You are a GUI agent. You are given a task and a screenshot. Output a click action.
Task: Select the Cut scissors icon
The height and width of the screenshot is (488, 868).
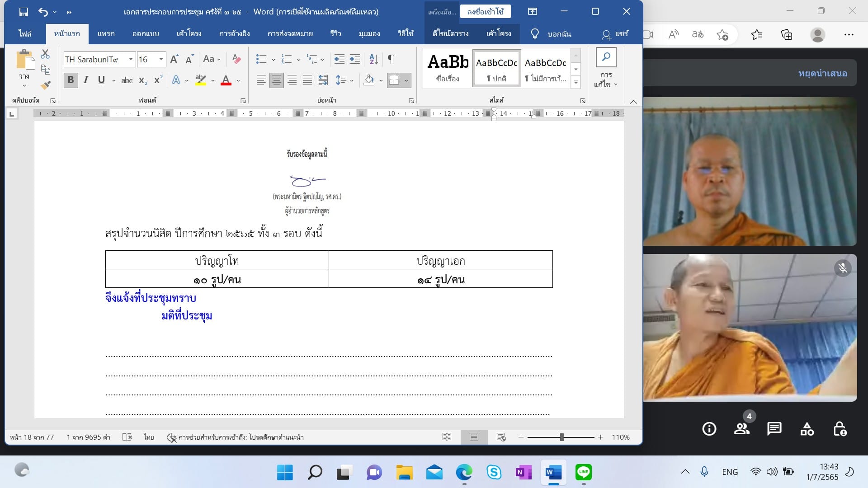pyautogui.click(x=45, y=54)
